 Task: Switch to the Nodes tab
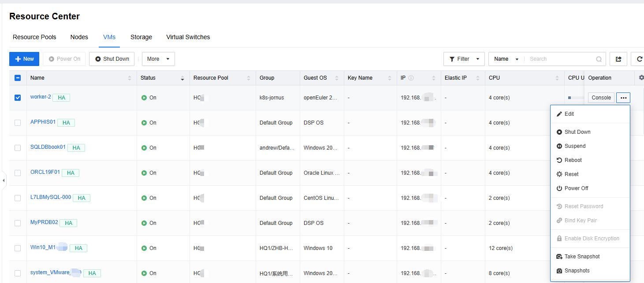79,37
